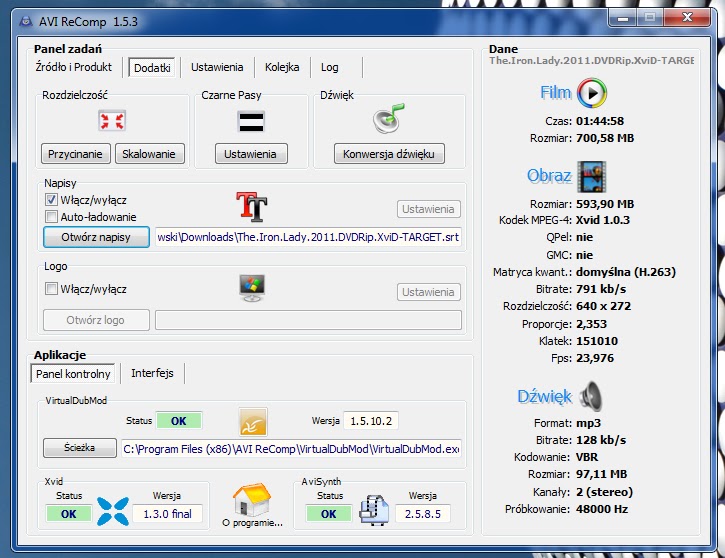Click VirtualDubMod OK status indicator

(179, 421)
